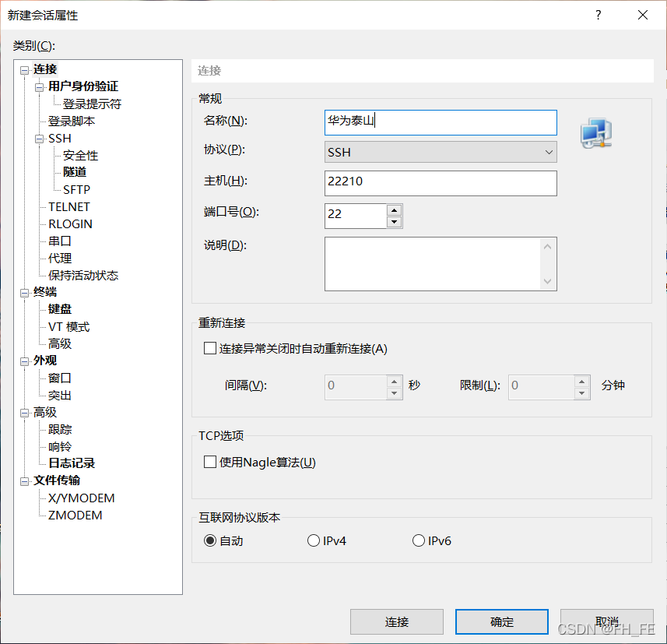Select the IPv4 radio button

point(314,540)
